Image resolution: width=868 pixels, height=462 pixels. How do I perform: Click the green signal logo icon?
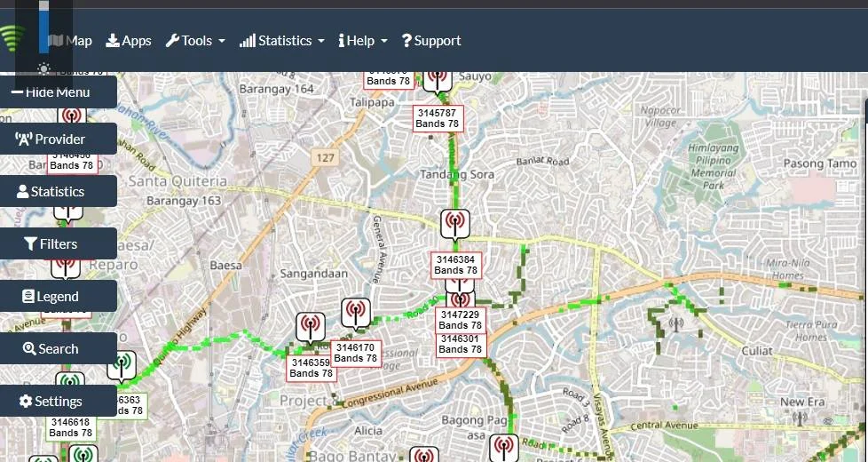pos(12,38)
